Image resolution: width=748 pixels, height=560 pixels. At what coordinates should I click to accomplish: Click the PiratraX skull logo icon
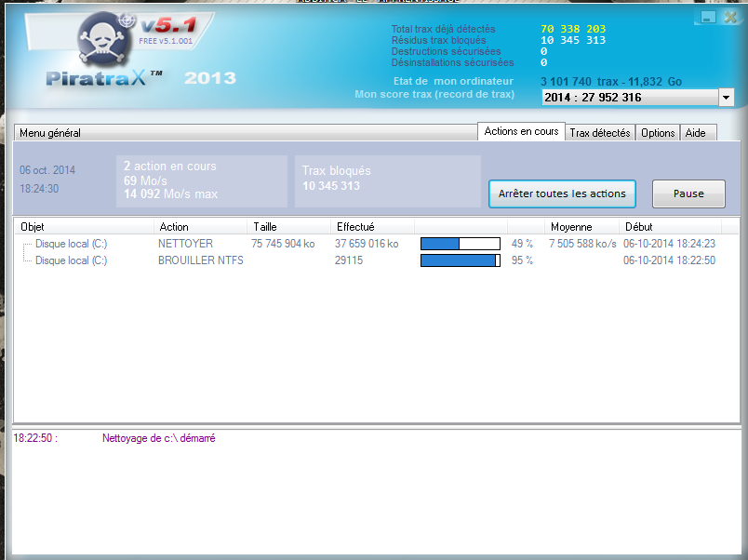click(104, 40)
